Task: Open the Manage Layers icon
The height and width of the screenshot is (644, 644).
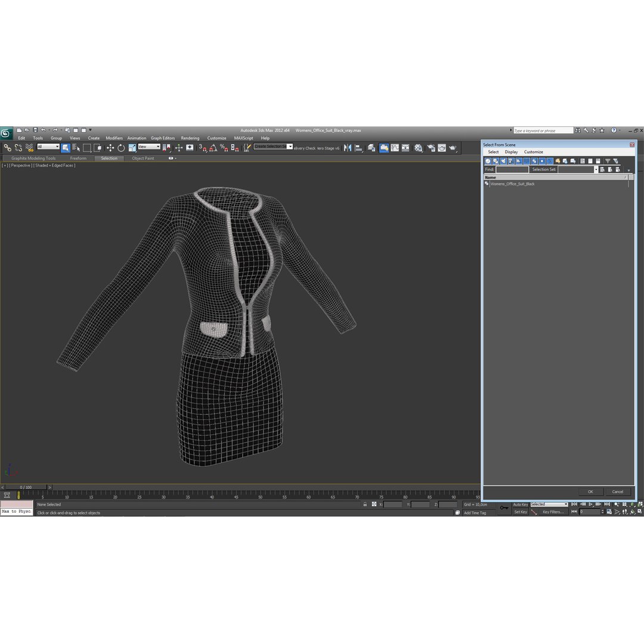Action: tap(371, 148)
